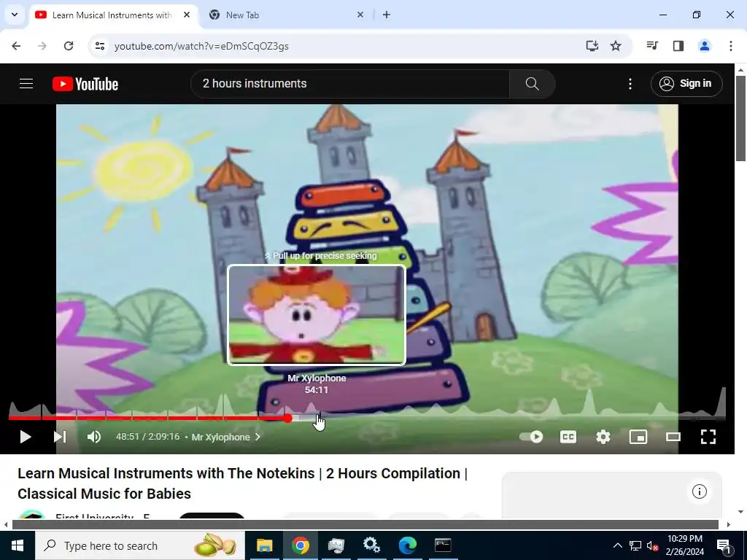Reload the current page
This screenshot has height=560, width=747.
click(x=69, y=46)
